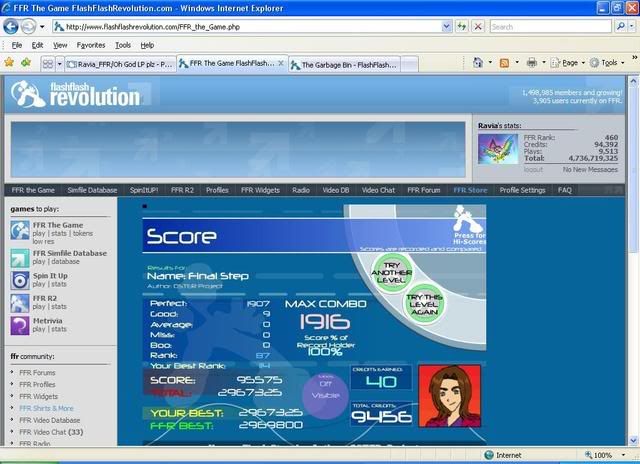Click the FFR The Game sidebar icon
Viewport: 640px width, 464px height.
pos(19,230)
